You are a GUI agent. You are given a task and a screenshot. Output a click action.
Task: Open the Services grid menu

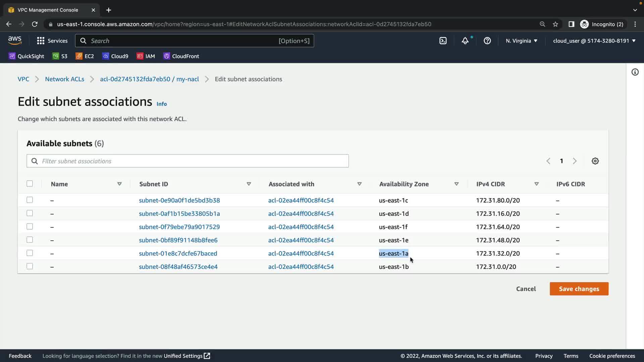coord(52,41)
